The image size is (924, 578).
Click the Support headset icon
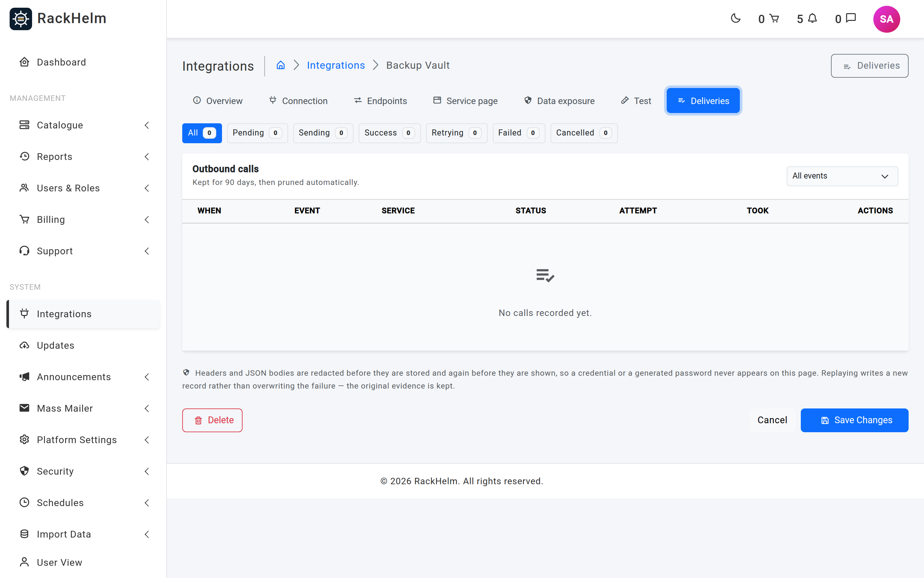click(24, 251)
